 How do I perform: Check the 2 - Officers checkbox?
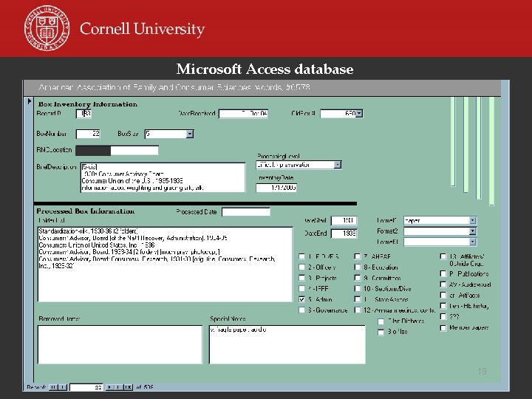[301, 267]
